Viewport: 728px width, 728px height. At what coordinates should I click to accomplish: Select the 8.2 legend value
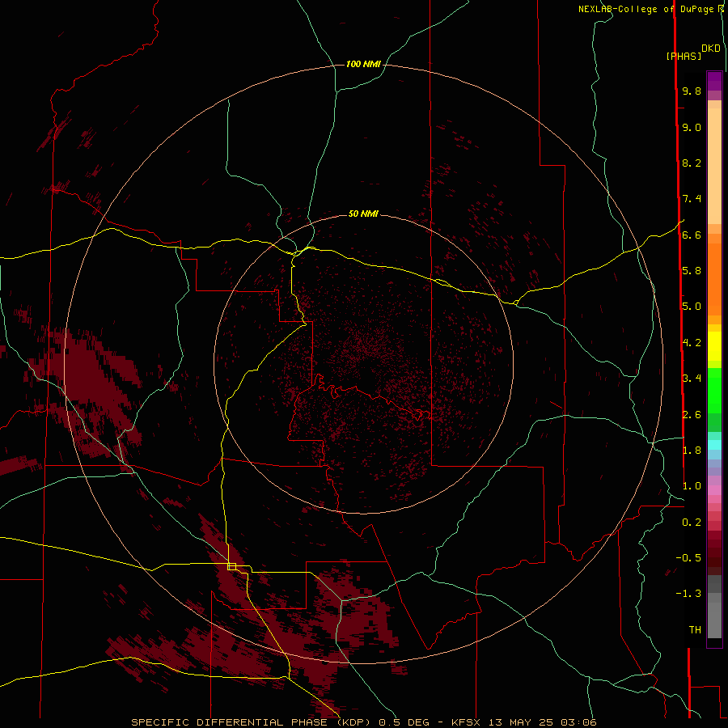[x=692, y=163]
